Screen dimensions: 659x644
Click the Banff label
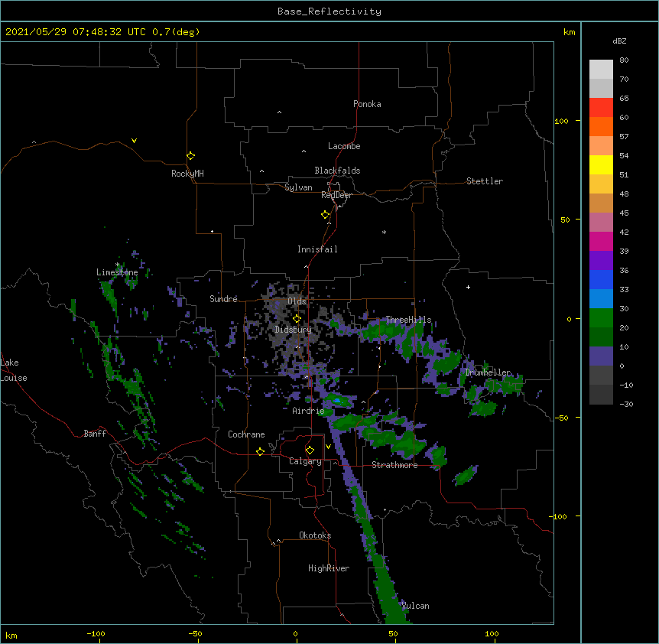(95, 434)
